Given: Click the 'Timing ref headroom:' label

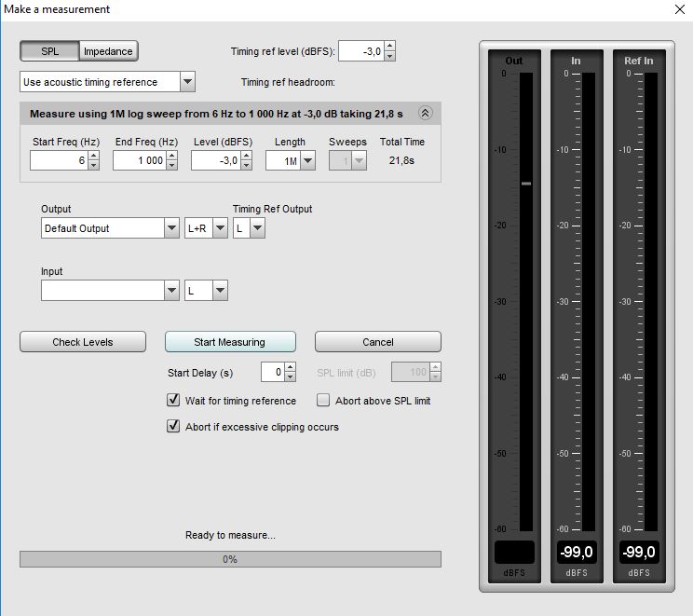Looking at the screenshot, I should point(288,82).
